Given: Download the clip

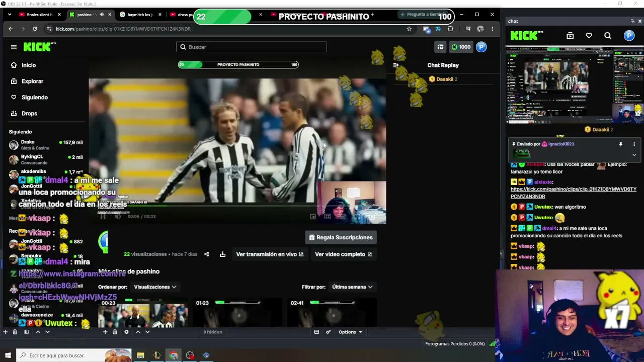Looking at the screenshot, I should pos(222,254).
